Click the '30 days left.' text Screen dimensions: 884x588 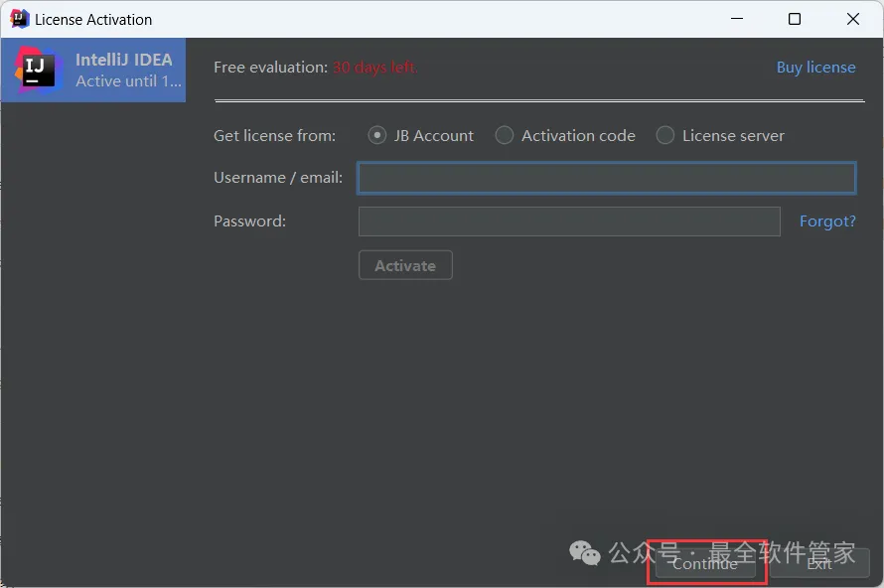(374, 68)
